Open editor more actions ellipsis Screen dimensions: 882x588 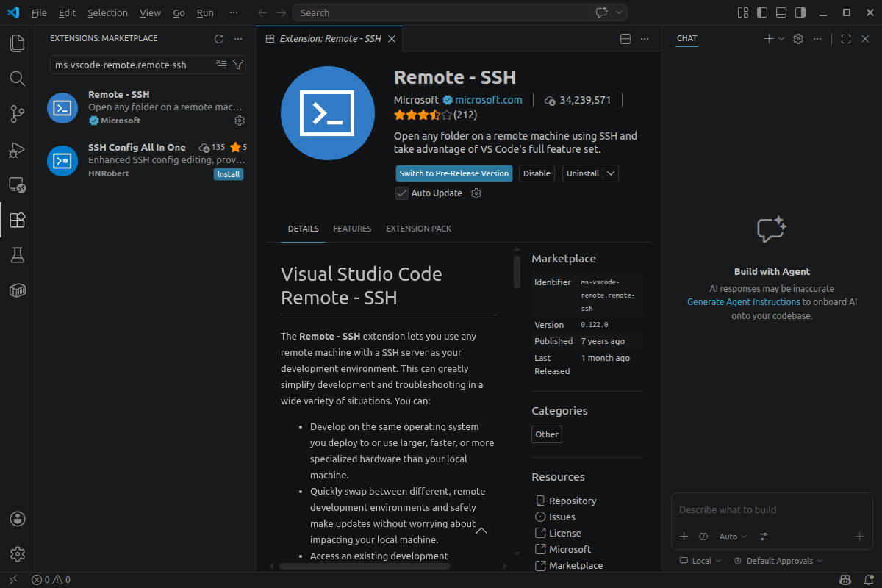click(x=645, y=39)
